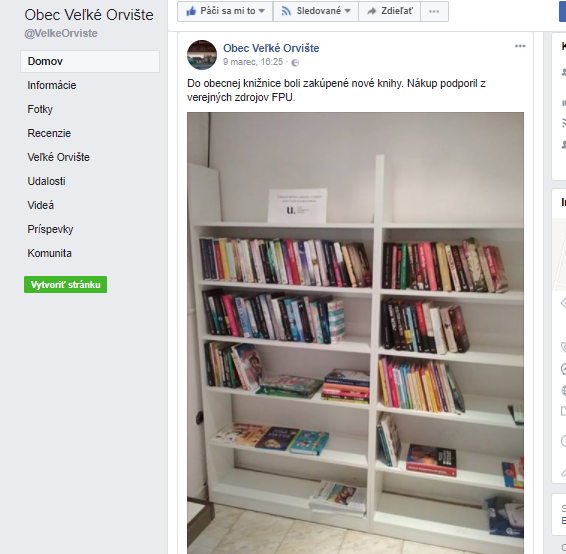This screenshot has height=554, width=566.
Task: Click the public globe icon by the timestamp
Action: pos(295,62)
